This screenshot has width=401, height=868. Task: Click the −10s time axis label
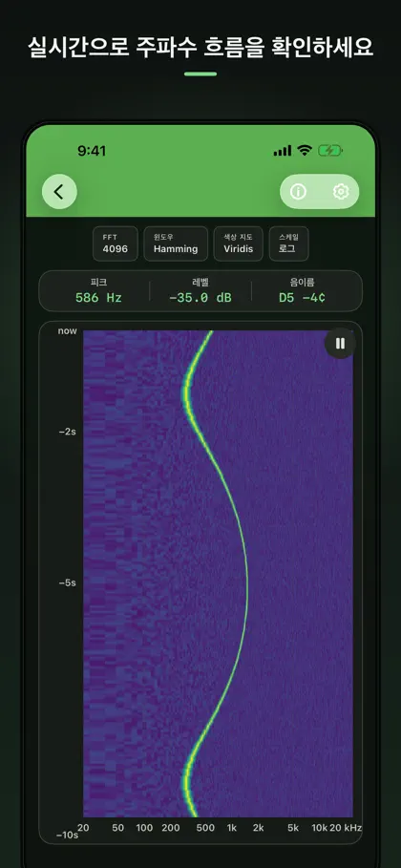tap(67, 835)
